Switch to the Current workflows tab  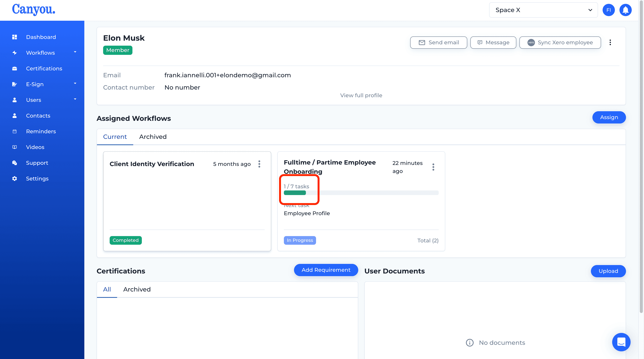(x=115, y=137)
